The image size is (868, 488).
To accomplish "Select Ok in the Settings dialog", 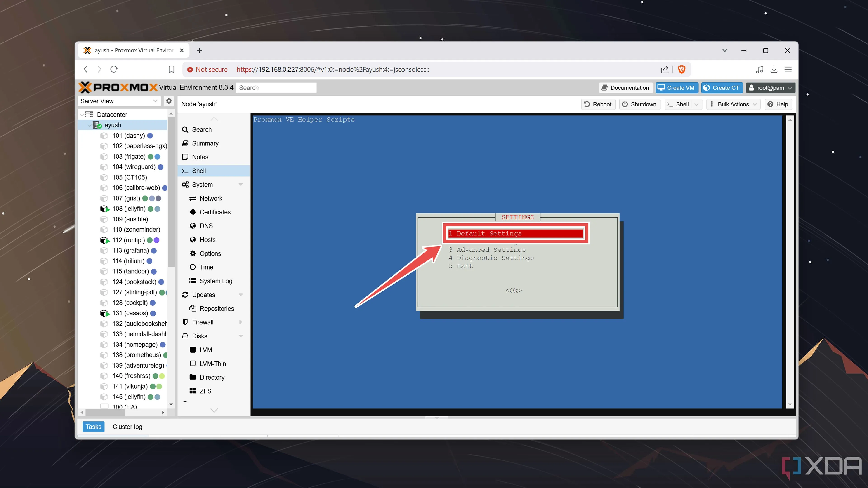I will (514, 290).
